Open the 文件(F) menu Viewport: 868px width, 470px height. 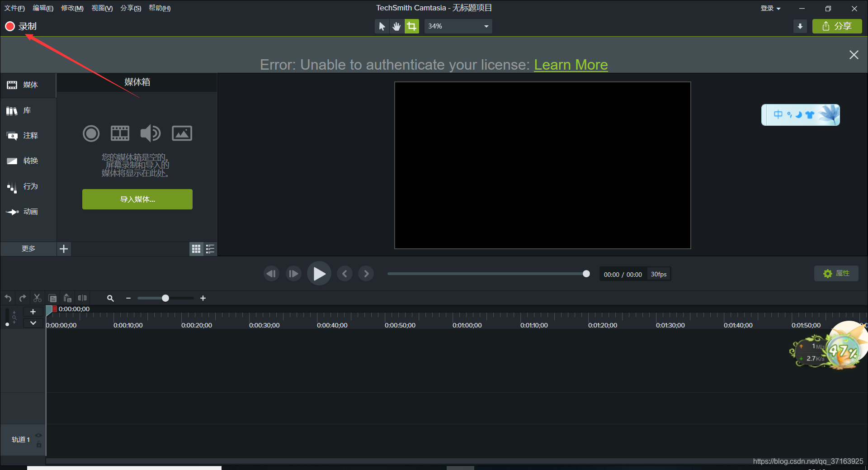click(x=14, y=8)
